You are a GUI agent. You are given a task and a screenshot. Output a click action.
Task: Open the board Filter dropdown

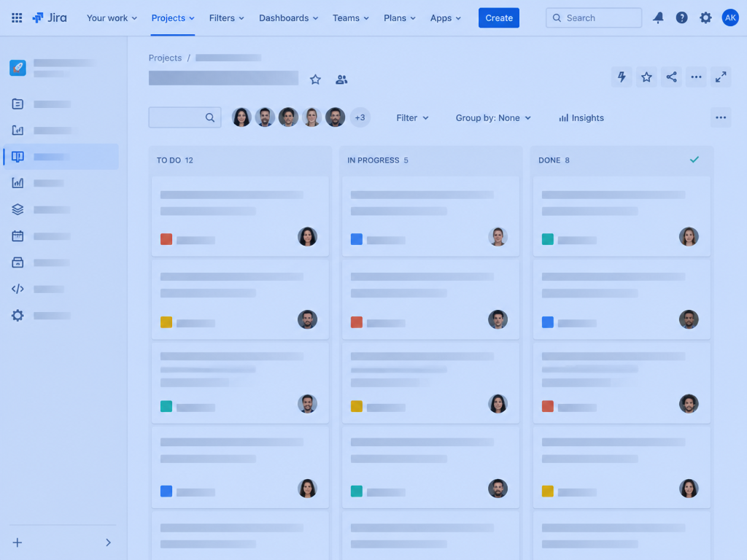(413, 117)
